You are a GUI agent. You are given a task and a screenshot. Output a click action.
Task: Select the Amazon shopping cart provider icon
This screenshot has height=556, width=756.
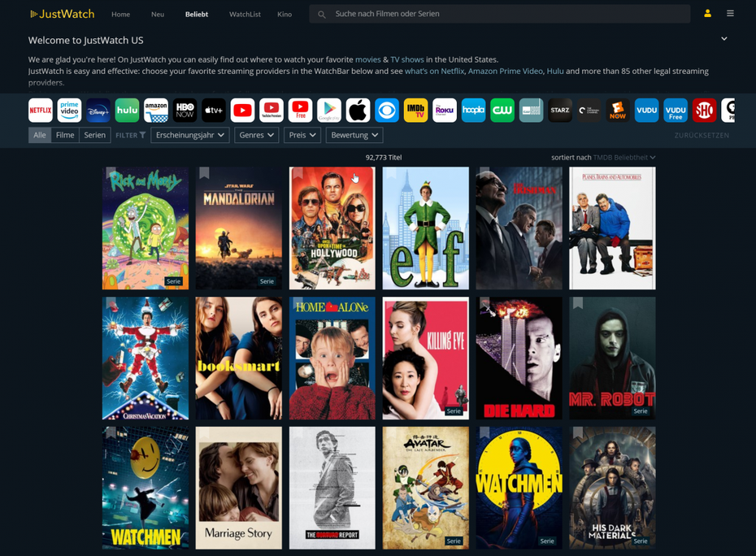(156, 111)
